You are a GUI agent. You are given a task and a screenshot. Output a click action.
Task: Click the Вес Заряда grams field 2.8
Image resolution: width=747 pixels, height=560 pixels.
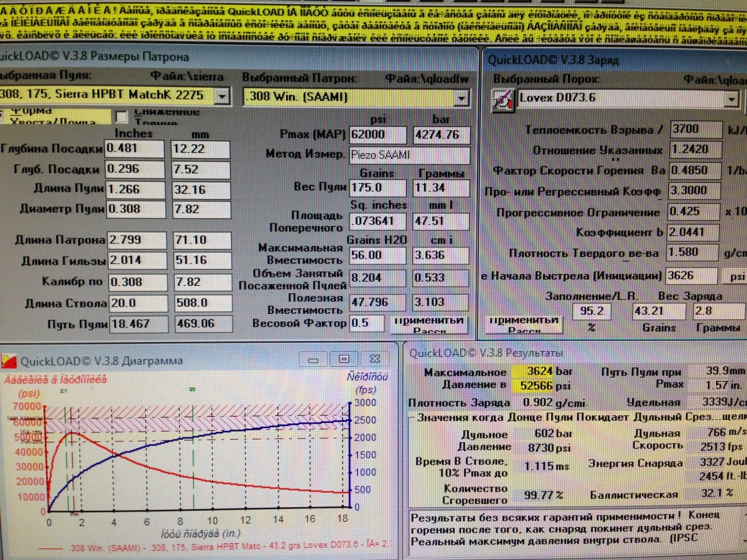tap(720, 311)
